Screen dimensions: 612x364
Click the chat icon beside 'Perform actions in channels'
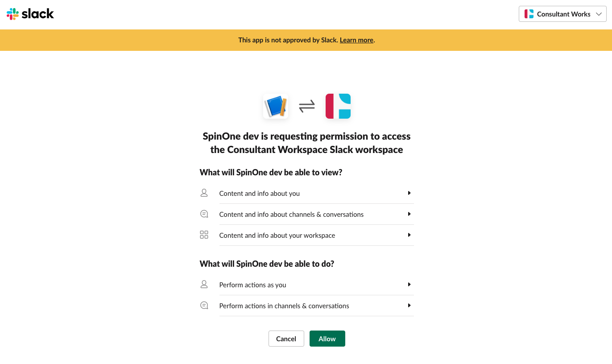[x=204, y=306]
